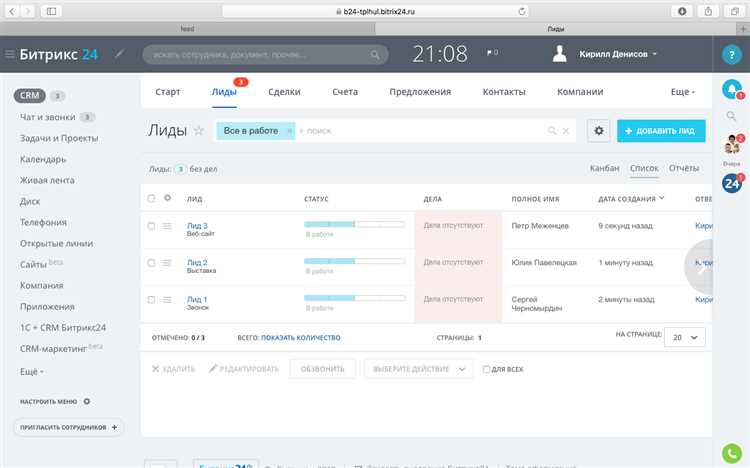Open the Лиды tab
The width and height of the screenshot is (750, 468).
pyautogui.click(x=224, y=92)
